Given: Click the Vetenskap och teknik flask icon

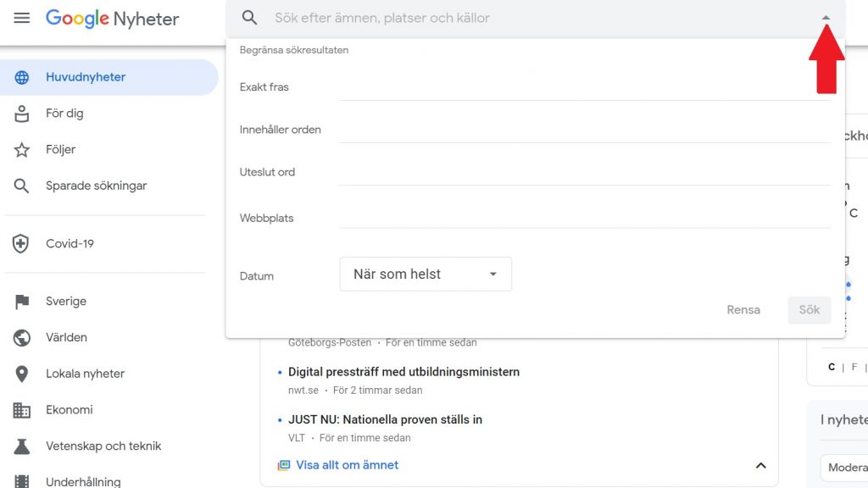Looking at the screenshot, I should point(21,446).
